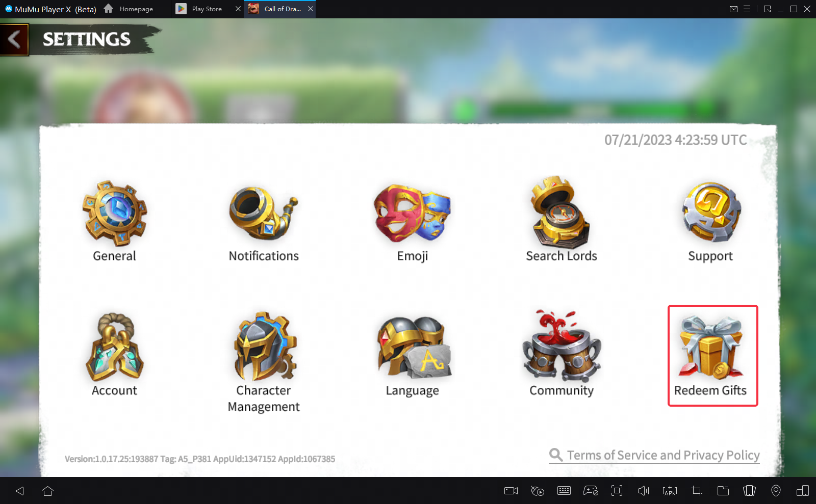Go back using the Settings back arrow
This screenshot has height=504, width=816.
pyautogui.click(x=14, y=39)
